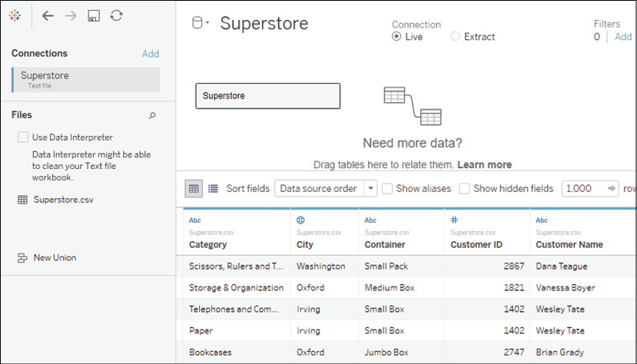This screenshot has height=364, width=637.
Task: Open the data source cylinder menu
Action: (x=201, y=23)
